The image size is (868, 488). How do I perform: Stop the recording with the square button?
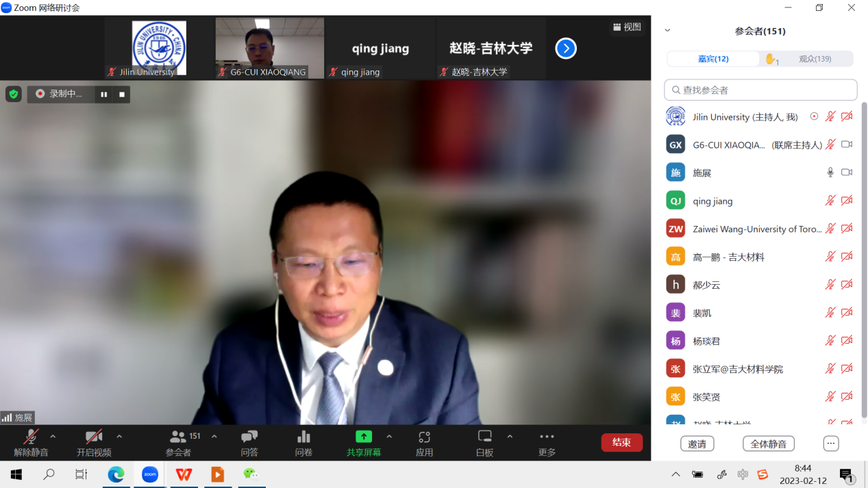tap(122, 94)
